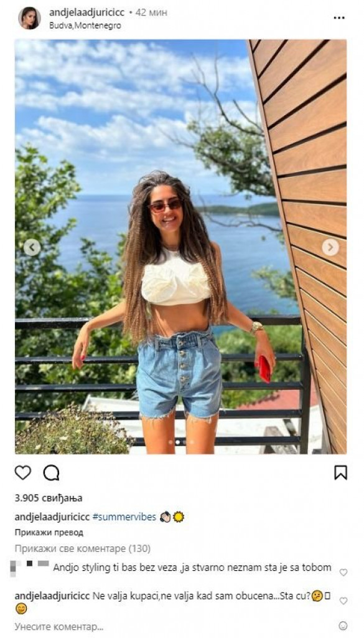This screenshot has width=364, height=638.
Task: Open the Budva, Montenegro location link
Action: pos(85,25)
